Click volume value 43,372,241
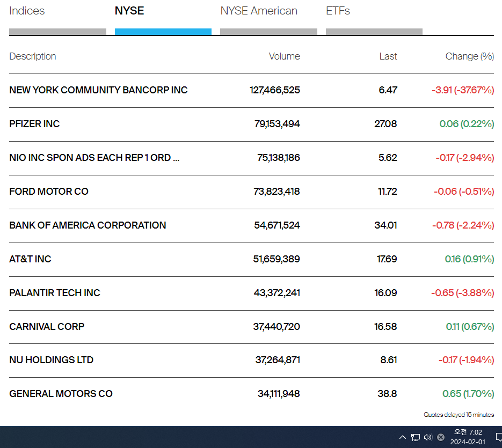Image resolution: width=502 pixels, height=448 pixels. click(277, 293)
